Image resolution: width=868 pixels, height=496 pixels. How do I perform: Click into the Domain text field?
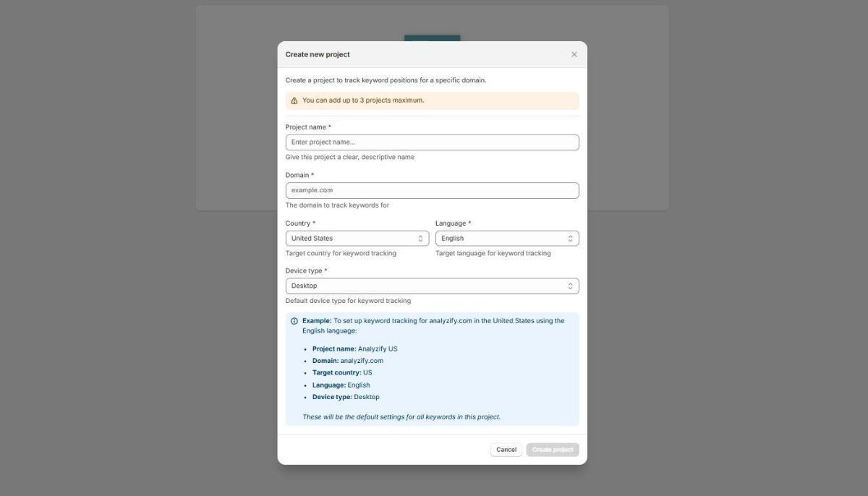pyautogui.click(x=432, y=190)
